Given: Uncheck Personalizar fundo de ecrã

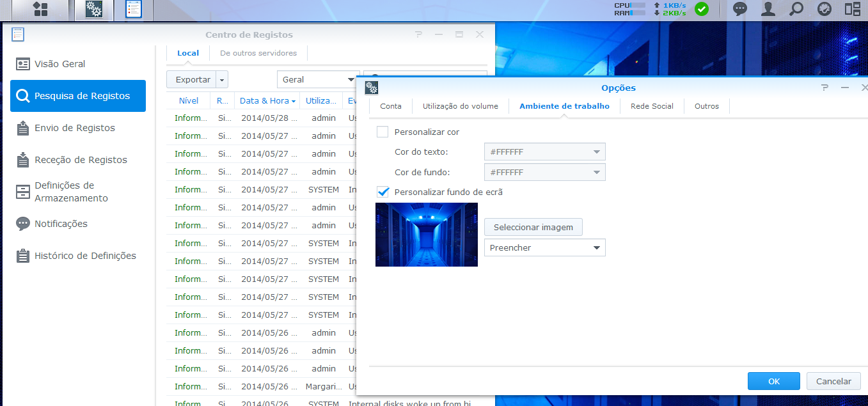Looking at the screenshot, I should [383, 192].
